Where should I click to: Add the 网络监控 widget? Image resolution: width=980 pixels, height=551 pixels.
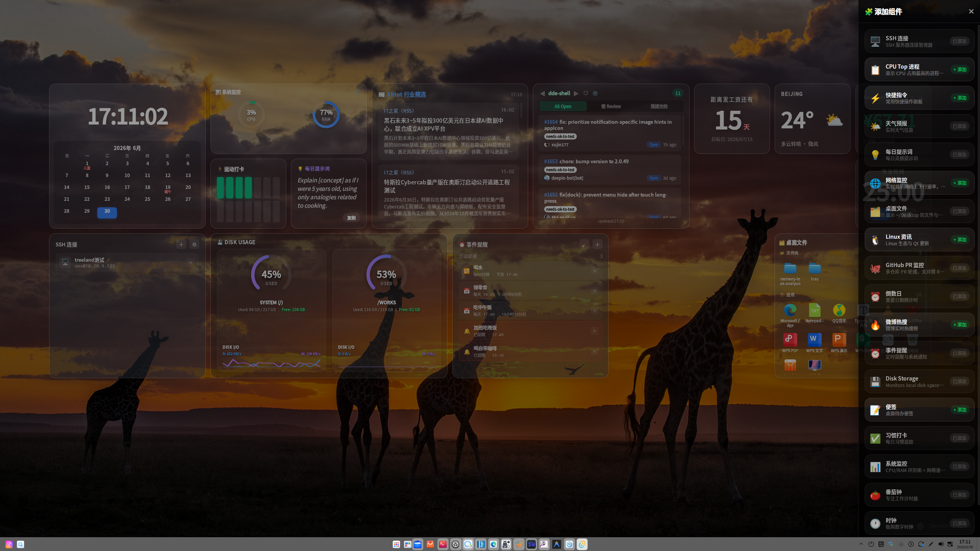point(960,183)
